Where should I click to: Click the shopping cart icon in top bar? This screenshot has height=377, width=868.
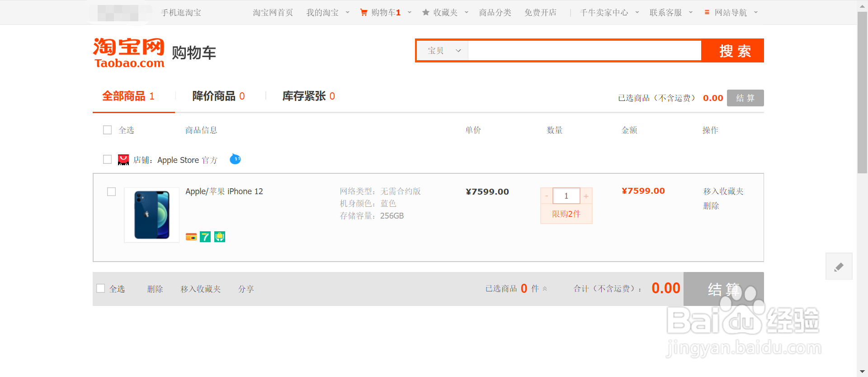pos(363,13)
